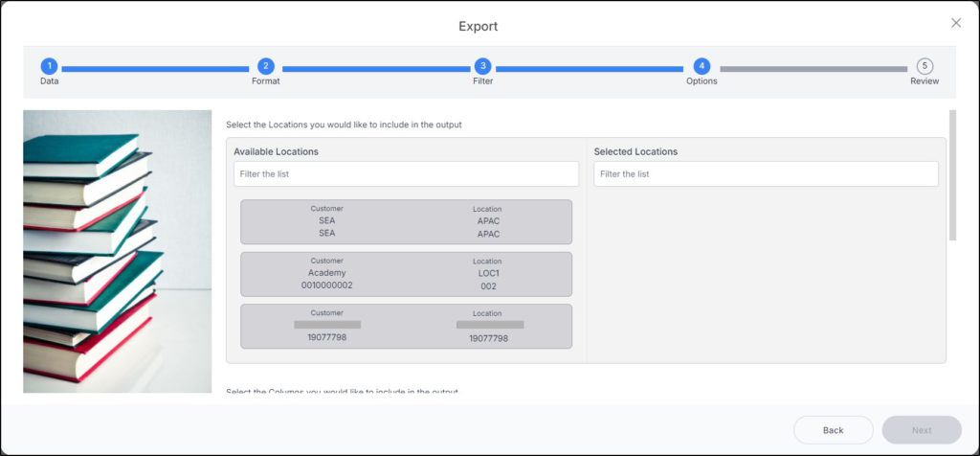Image resolution: width=980 pixels, height=456 pixels.
Task: Click the Filter step label
Action: click(483, 81)
